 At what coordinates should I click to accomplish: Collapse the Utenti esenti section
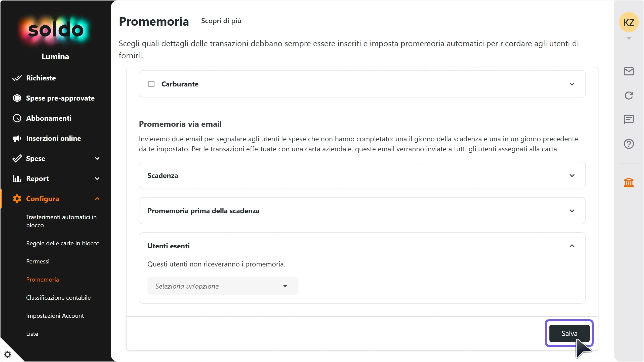[x=572, y=246]
